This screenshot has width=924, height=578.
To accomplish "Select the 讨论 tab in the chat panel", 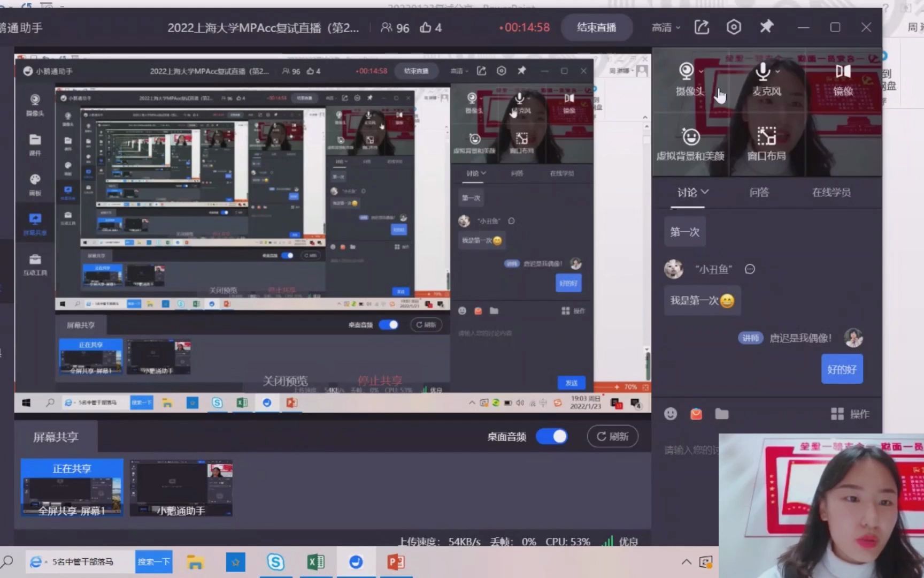I will click(687, 192).
